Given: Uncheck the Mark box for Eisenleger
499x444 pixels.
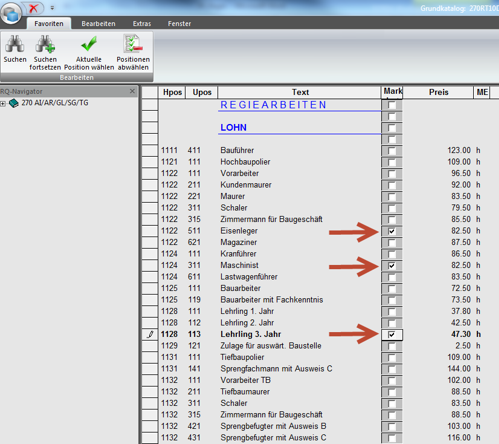Looking at the screenshot, I should (392, 231).
